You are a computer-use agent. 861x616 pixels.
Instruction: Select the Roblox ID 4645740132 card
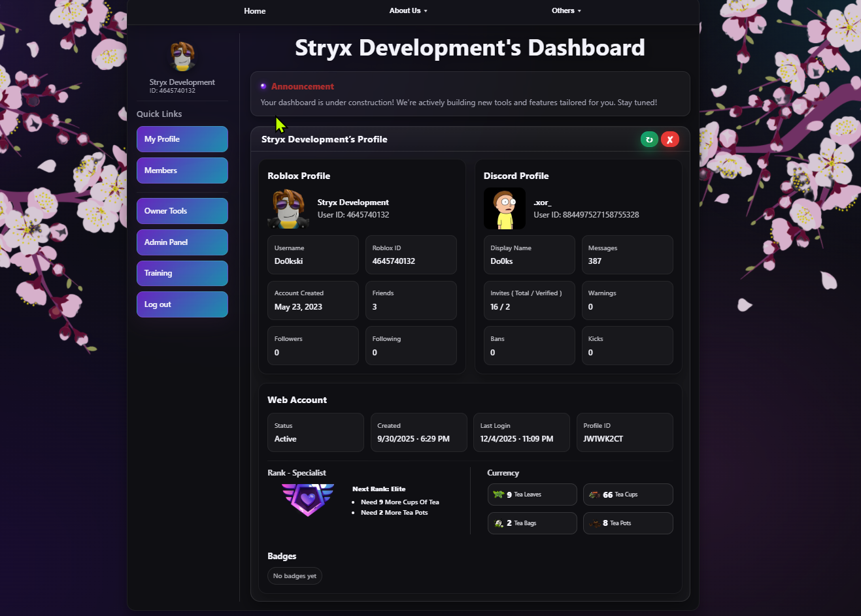click(x=411, y=255)
